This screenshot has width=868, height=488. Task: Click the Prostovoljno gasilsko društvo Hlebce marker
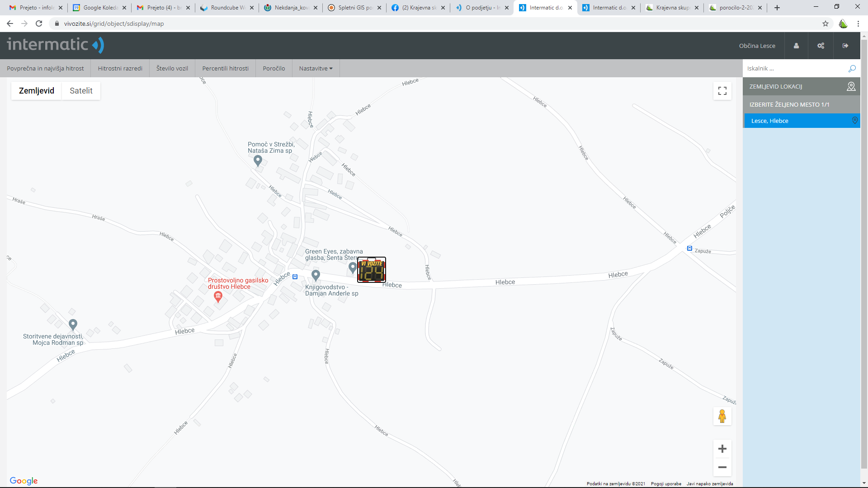(x=218, y=296)
